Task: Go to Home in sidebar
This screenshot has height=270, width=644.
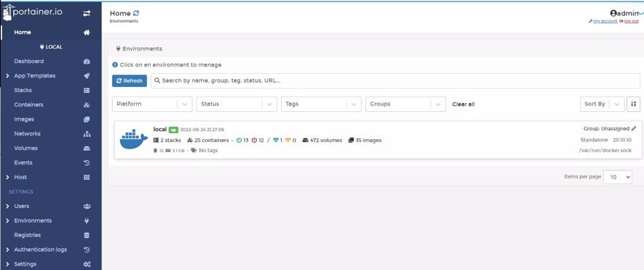Action: [22, 32]
